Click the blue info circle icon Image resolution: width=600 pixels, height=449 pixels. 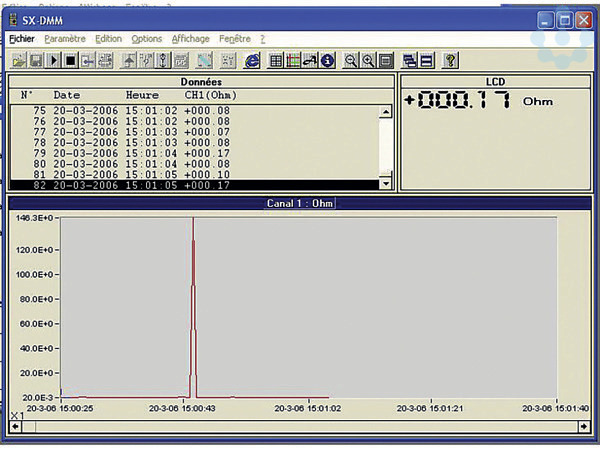326,60
